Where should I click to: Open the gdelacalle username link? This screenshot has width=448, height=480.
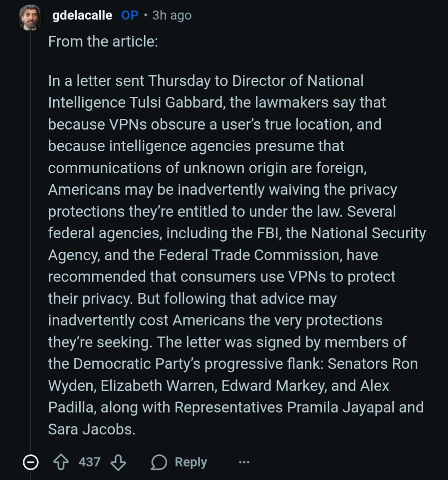82,15
